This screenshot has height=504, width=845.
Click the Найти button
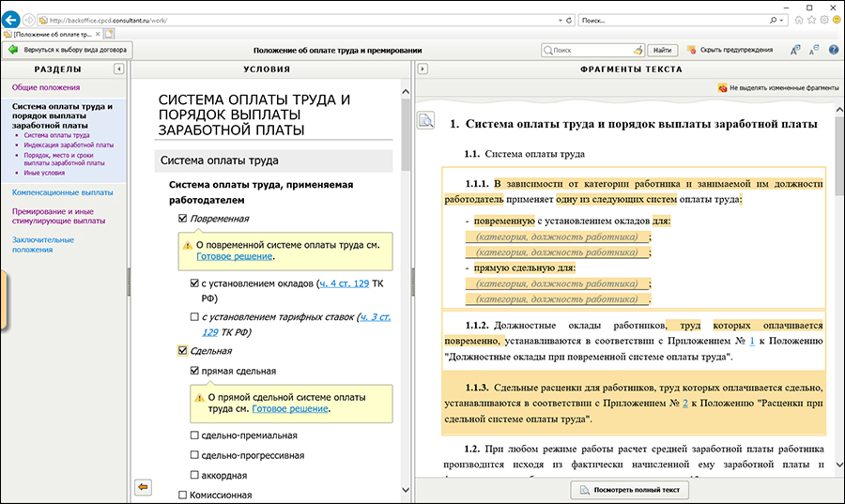[x=661, y=50]
